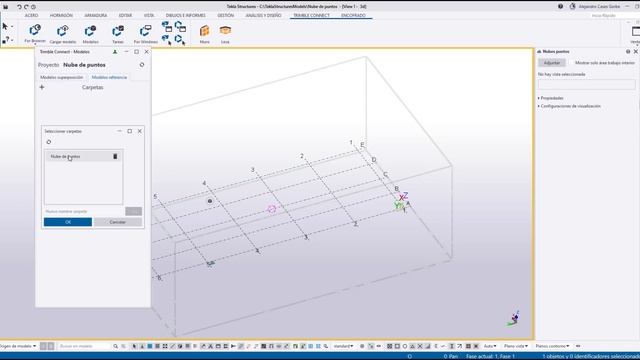Close the Seleccionar carpetas dialog

140,131
